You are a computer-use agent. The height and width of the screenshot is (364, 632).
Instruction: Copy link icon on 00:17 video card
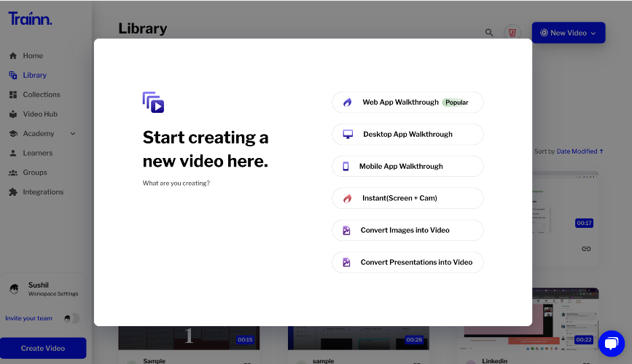point(586,249)
